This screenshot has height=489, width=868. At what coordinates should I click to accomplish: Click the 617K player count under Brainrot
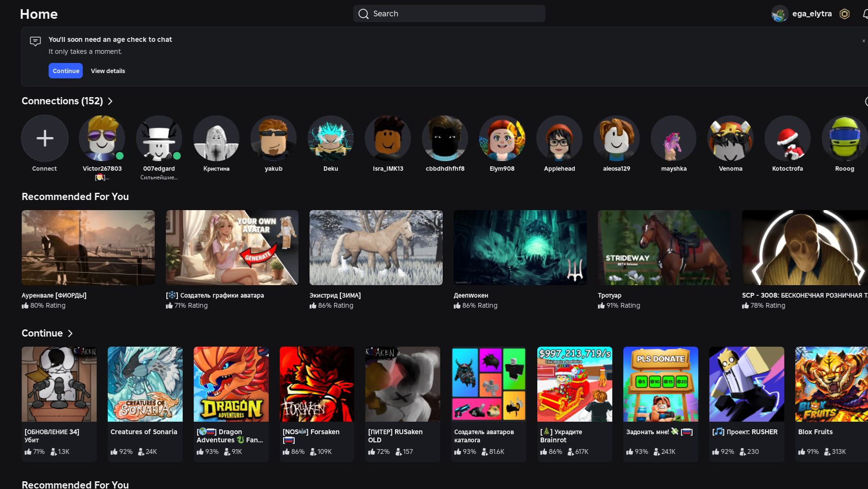click(x=582, y=452)
